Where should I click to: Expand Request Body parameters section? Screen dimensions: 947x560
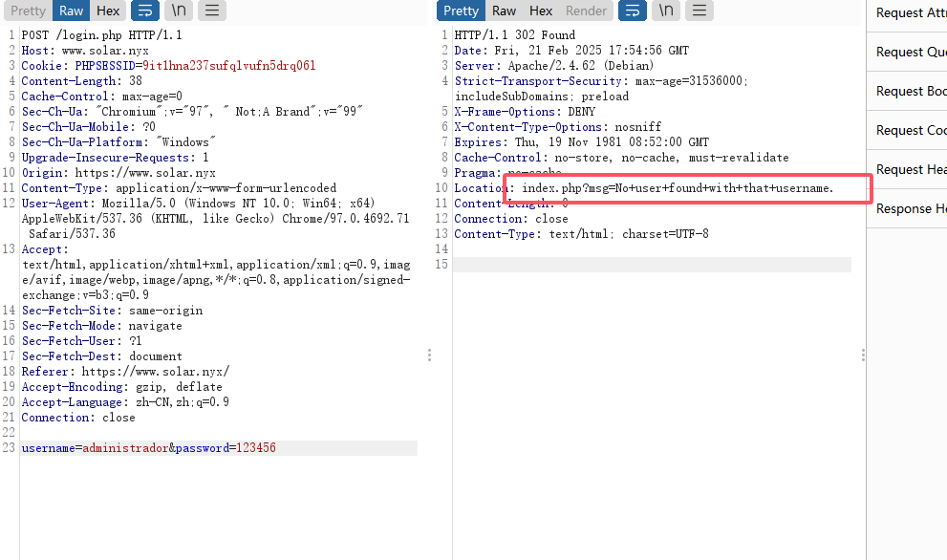click(911, 92)
